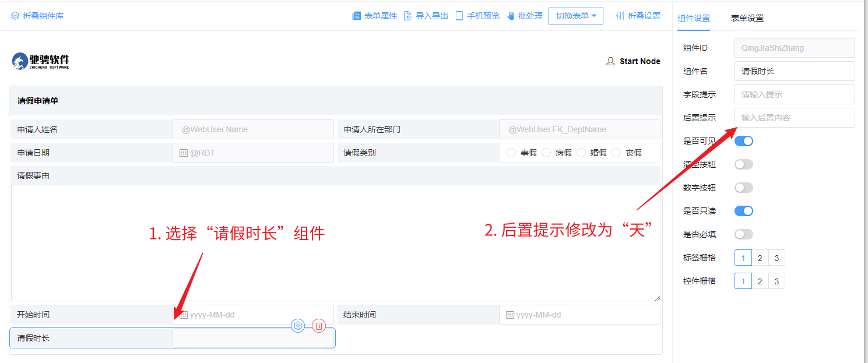
Task: Select 丧假 radio button
Action: (x=616, y=153)
